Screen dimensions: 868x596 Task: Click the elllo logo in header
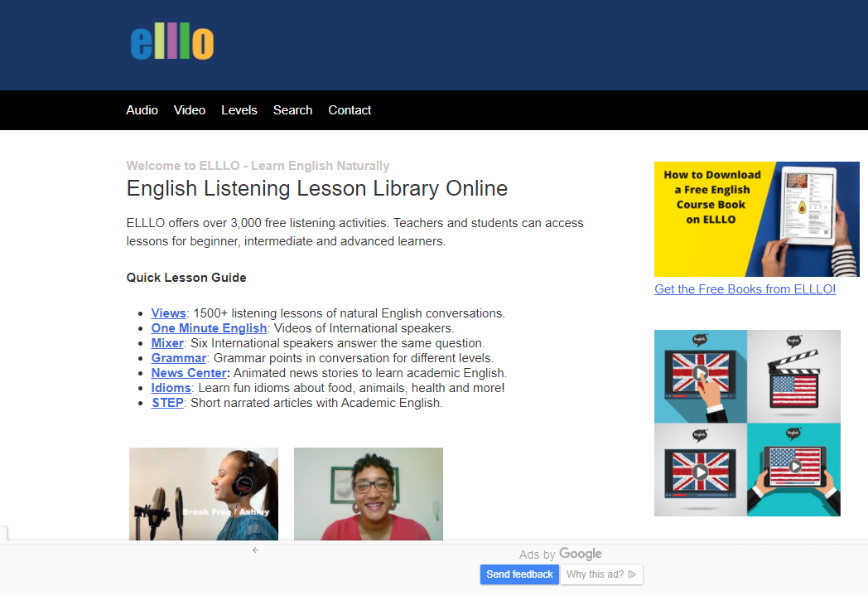click(x=172, y=41)
